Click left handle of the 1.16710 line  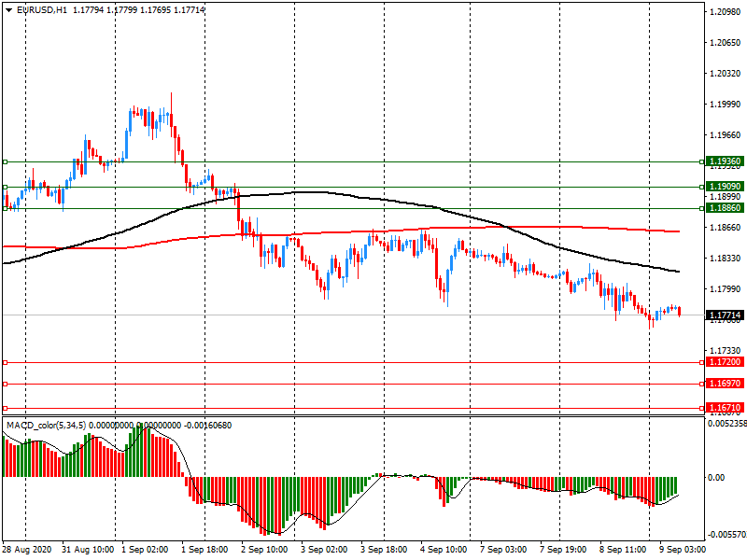[5, 408]
